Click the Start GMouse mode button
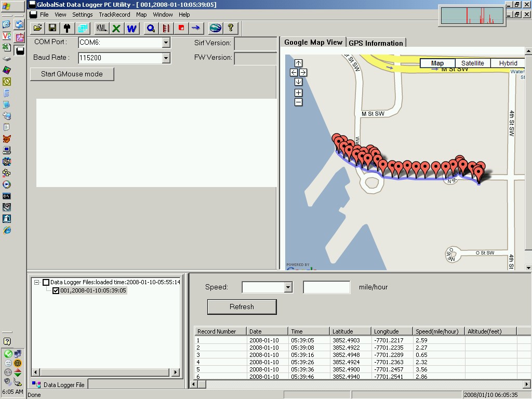Viewport: 532px width, 399px height. pyautogui.click(x=72, y=74)
